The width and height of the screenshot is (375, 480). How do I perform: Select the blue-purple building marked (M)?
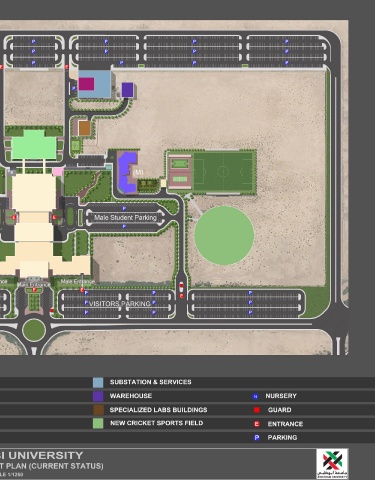(127, 172)
